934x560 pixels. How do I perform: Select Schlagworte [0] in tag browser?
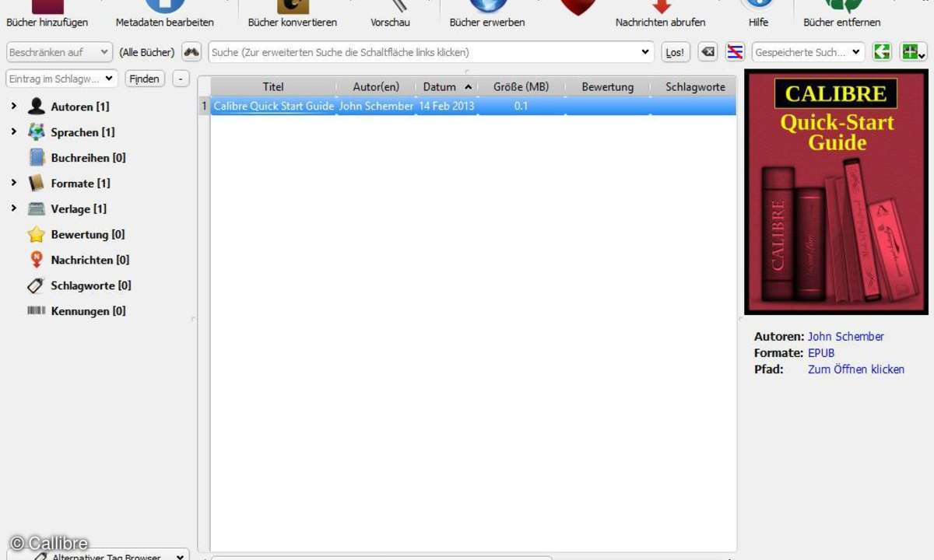91,285
